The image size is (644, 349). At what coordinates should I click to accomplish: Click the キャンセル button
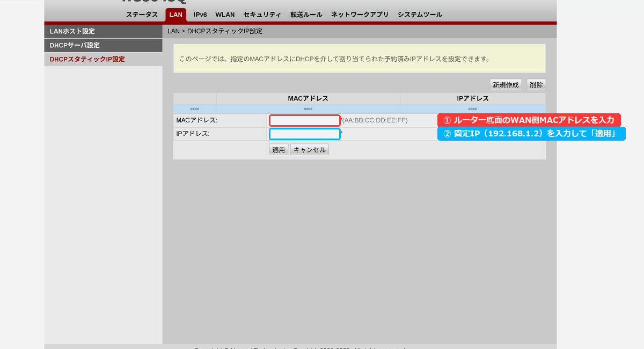[x=310, y=150]
